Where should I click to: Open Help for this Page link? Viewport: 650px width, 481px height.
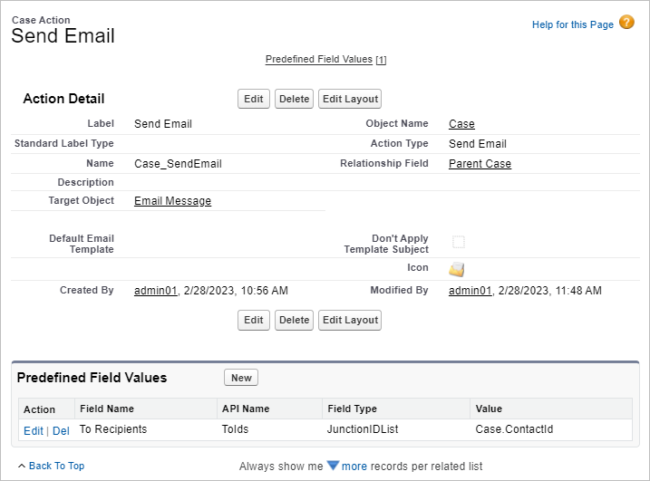[x=572, y=24]
